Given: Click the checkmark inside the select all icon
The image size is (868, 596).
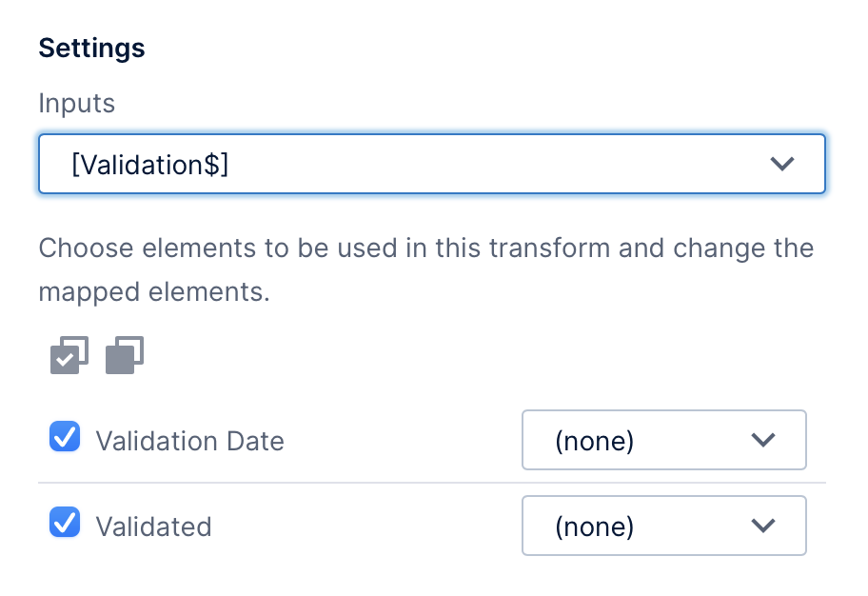Looking at the screenshot, I should (65, 360).
